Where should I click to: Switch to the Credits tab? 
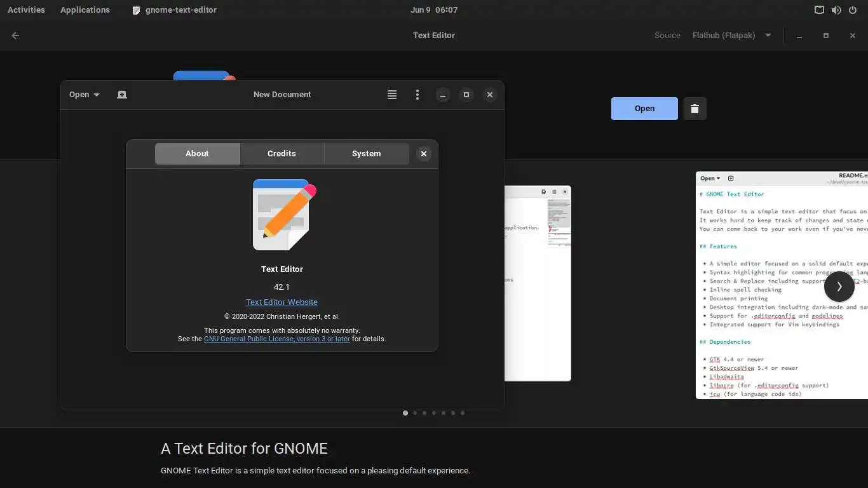(x=281, y=154)
